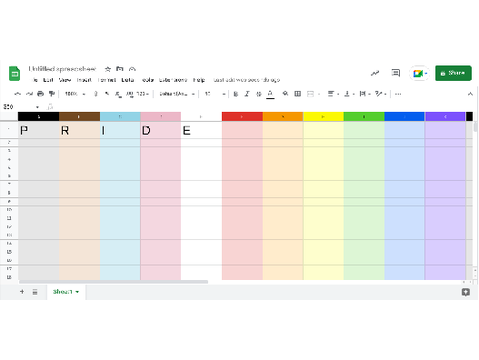Print the spreadsheet using printer icon
The width and height of the screenshot is (479, 360).
pyautogui.click(x=40, y=94)
